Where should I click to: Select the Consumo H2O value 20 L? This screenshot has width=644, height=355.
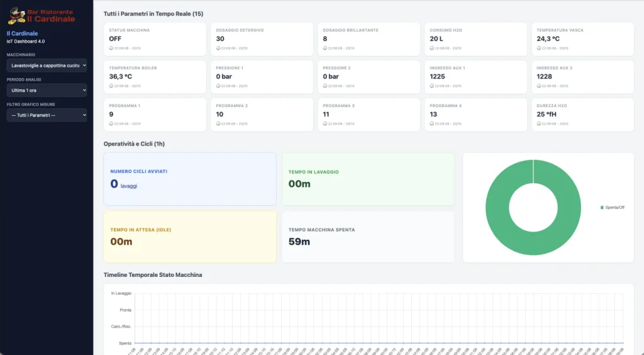[436, 38]
